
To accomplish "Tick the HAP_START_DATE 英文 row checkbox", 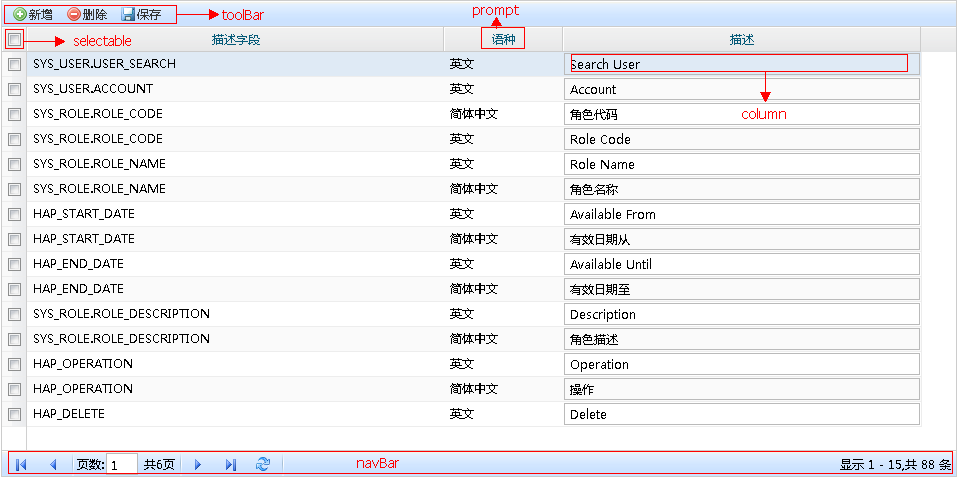I will (x=14, y=214).
